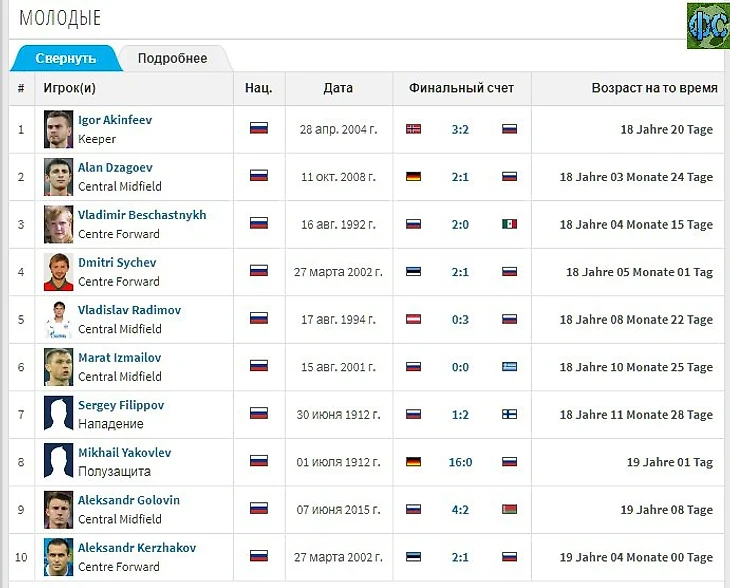Click Dmitri Sychev's portrait photo
This screenshot has height=588, width=730.
pos(59,272)
